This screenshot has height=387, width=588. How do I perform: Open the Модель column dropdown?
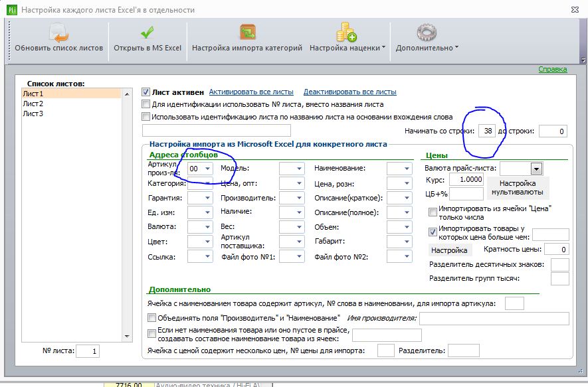click(x=299, y=169)
